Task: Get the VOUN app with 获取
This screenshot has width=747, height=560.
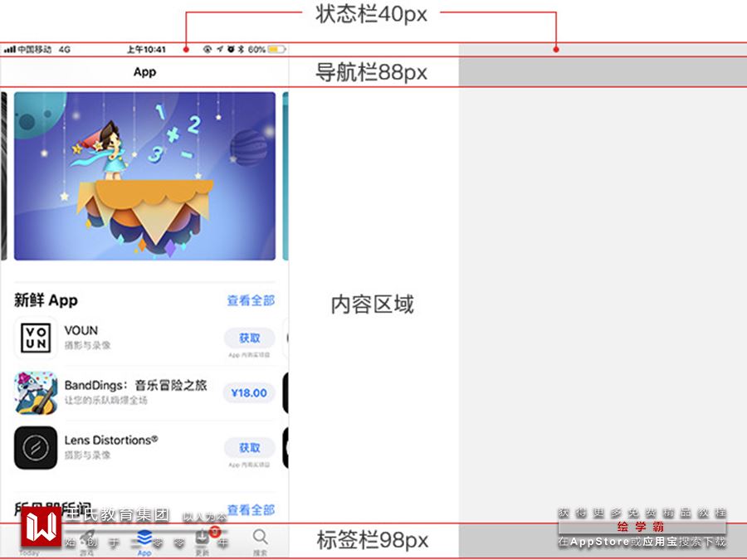Action: pos(249,338)
